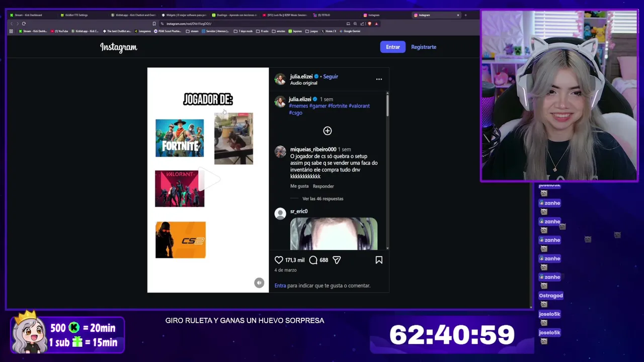
Task: Click the share icon in address bar
Action: [362, 24]
